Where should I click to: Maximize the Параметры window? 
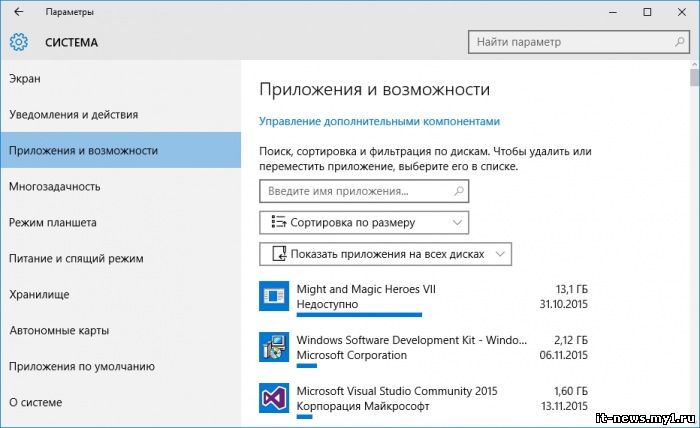click(647, 12)
